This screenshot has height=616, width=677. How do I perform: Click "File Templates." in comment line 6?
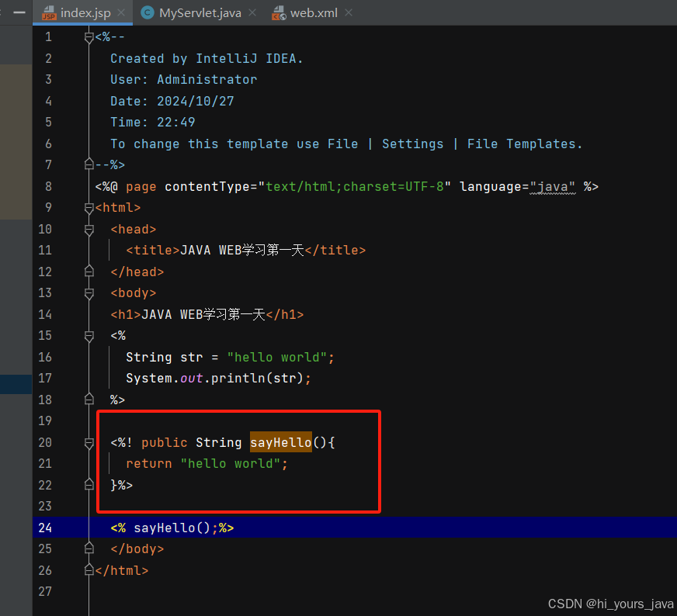525,144
